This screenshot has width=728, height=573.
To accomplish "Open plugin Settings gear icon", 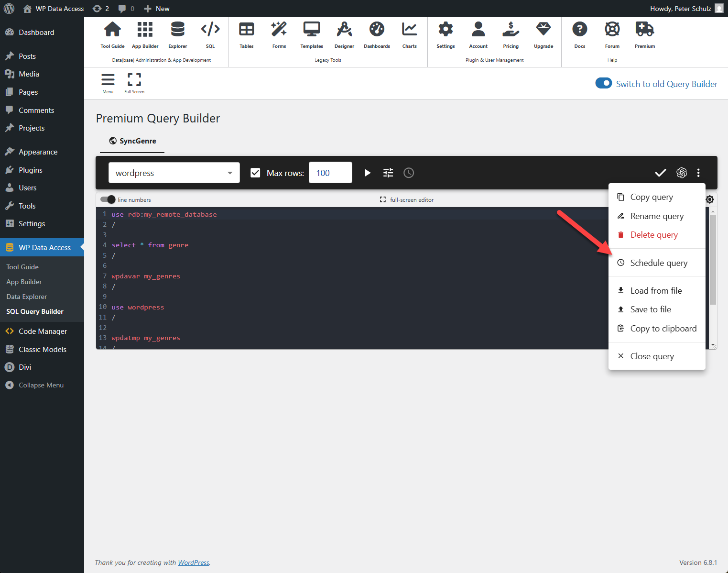I will (445, 30).
